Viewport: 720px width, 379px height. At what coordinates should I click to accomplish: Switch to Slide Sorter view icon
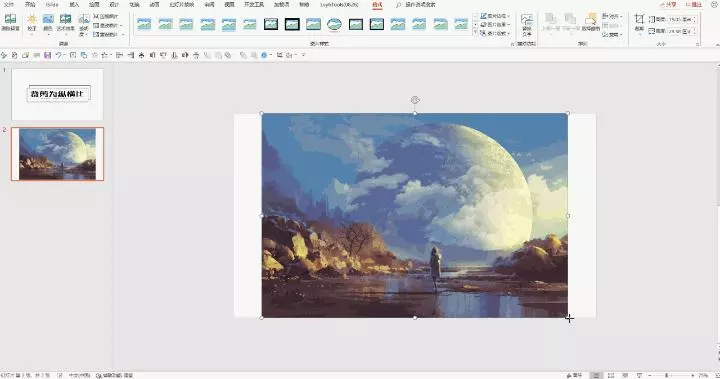(x=611, y=375)
